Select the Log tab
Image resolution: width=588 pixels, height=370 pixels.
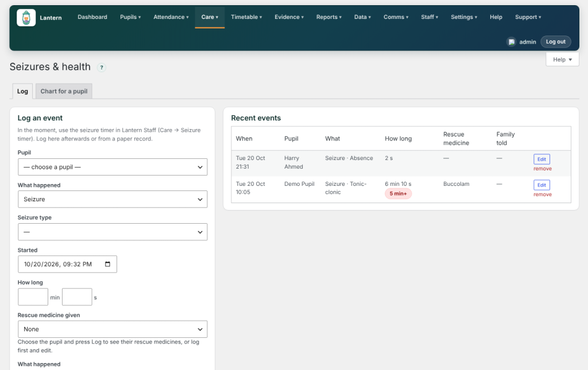tap(22, 91)
